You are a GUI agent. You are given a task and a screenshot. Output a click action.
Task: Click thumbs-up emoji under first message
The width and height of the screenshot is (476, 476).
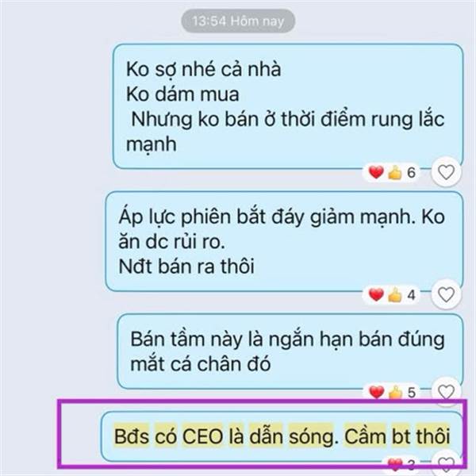pyautogui.click(x=394, y=172)
